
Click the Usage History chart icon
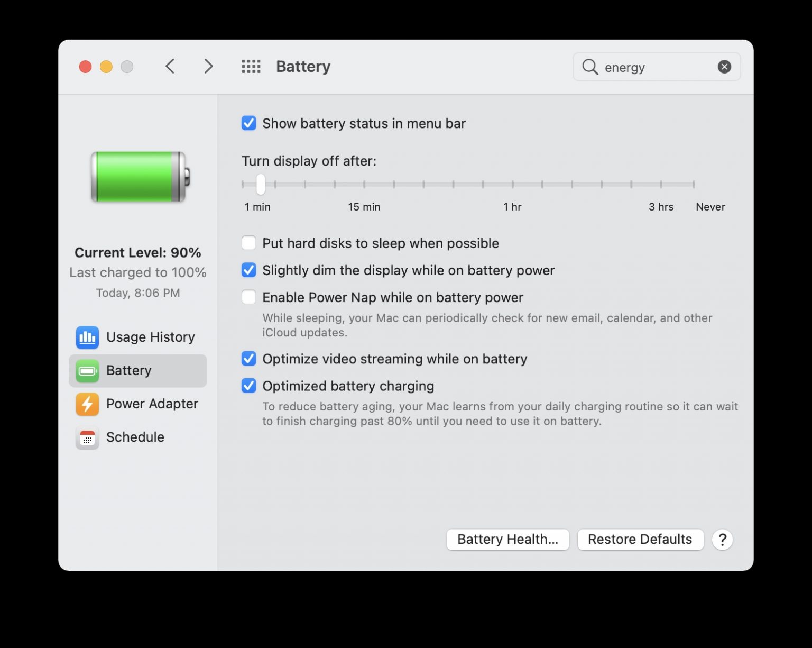pos(87,337)
